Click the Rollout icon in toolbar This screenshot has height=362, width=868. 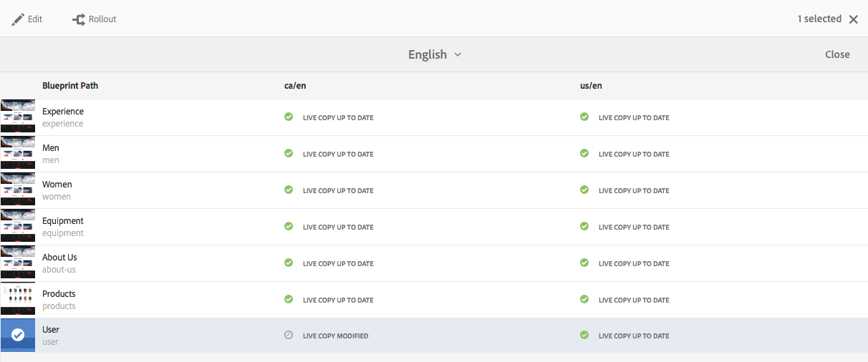coord(79,19)
